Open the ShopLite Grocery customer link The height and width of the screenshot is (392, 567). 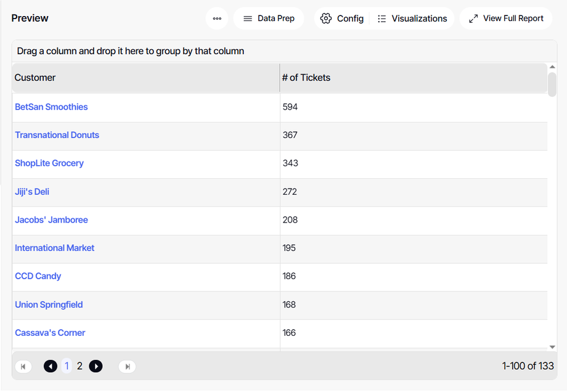[49, 163]
